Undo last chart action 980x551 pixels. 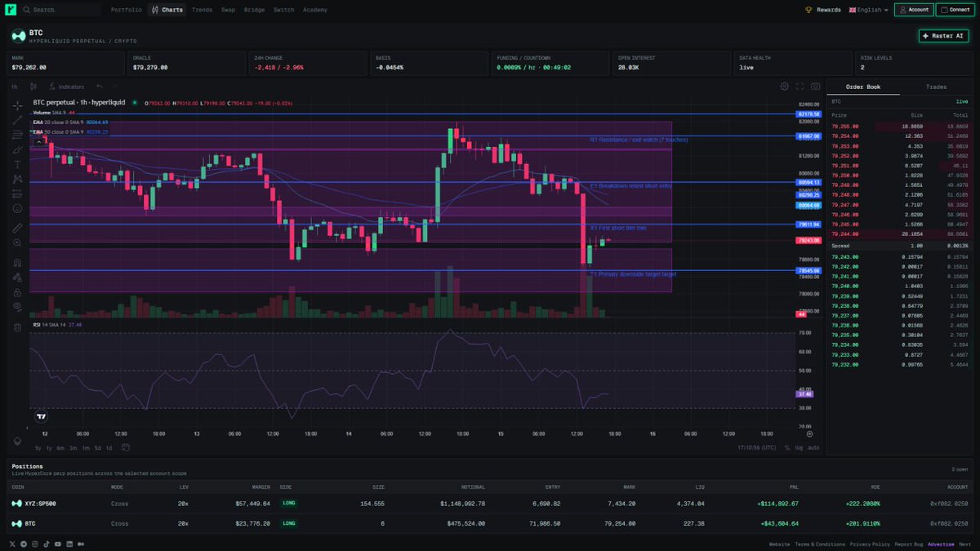[99, 86]
